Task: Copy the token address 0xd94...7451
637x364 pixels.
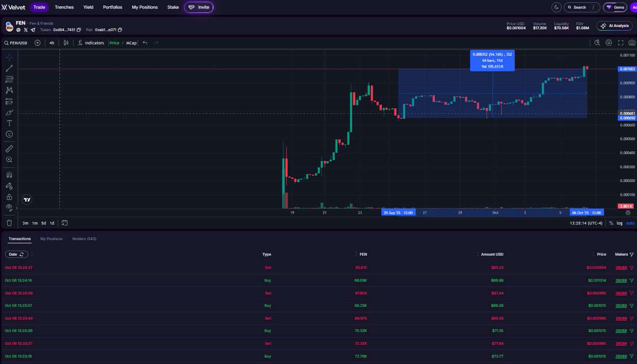Action: coord(79,30)
